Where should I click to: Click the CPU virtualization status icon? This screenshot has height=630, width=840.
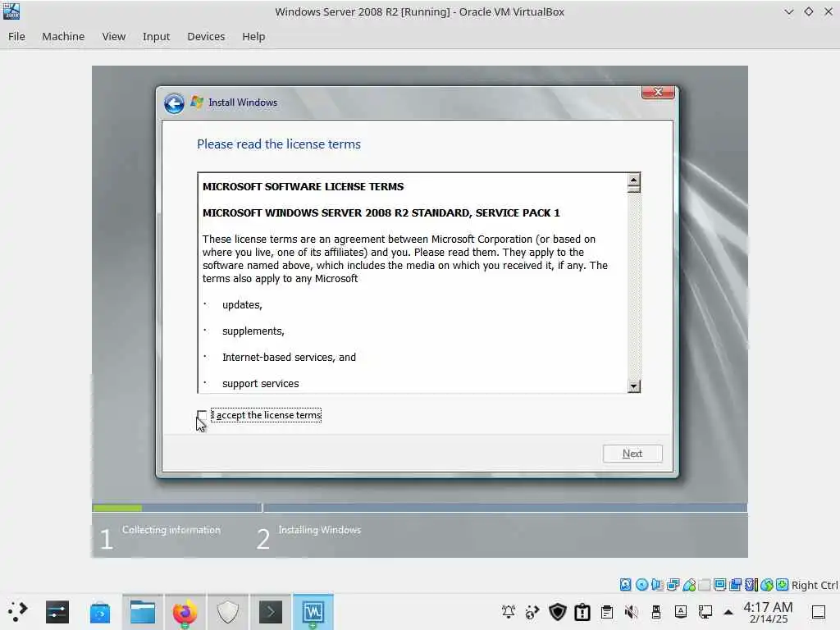click(x=751, y=584)
